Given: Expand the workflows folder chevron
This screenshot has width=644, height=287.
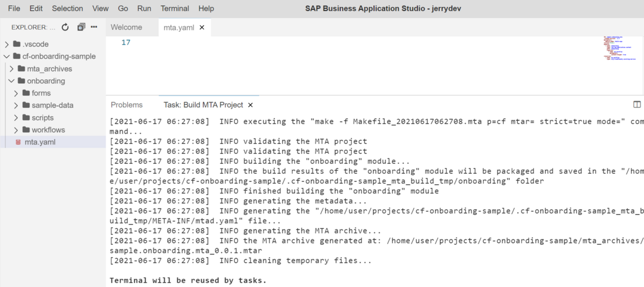Looking at the screenshot, I should (16, 130).
